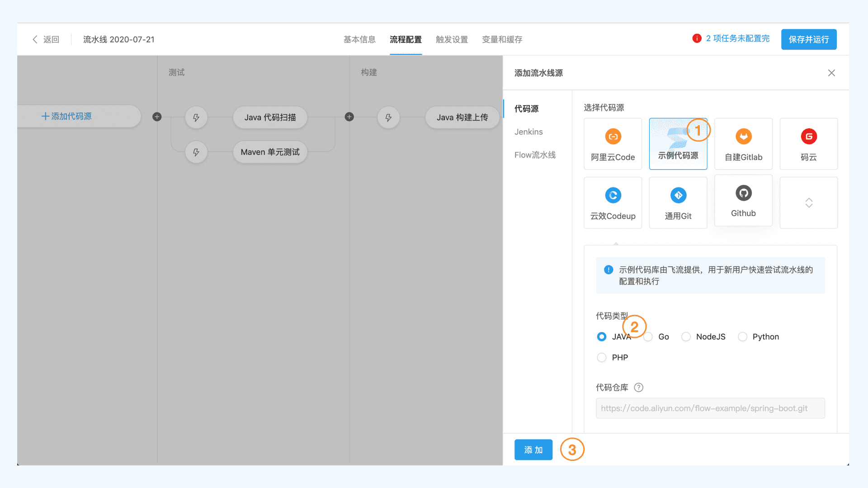Click the 代码仓库 URL input field

click(710, 408)
